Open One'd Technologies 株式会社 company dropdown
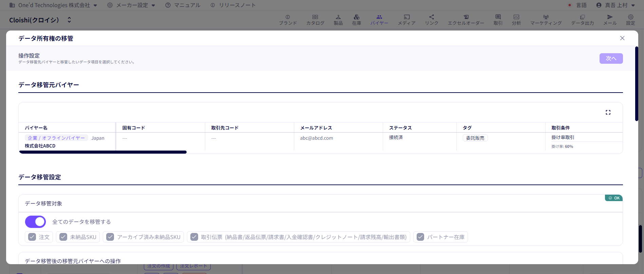Screen dimensions: 644x274 click(53, 5)
